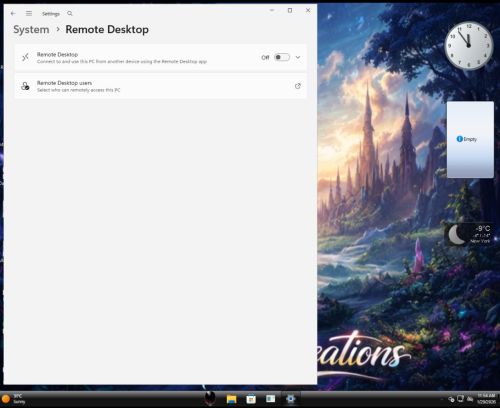This screenshot has width=500, height=408.
Task: Click the analog clock desktop gadget
Action: (469, 45)
